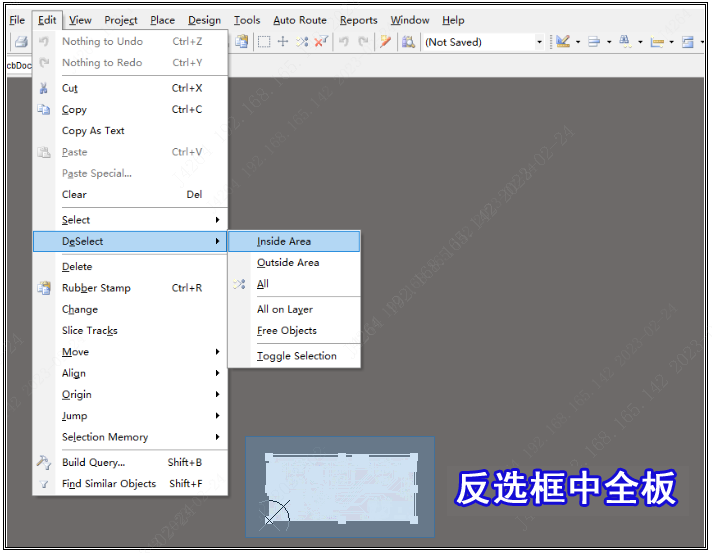Click the Deselect All toolbar icon

point(302,42)
